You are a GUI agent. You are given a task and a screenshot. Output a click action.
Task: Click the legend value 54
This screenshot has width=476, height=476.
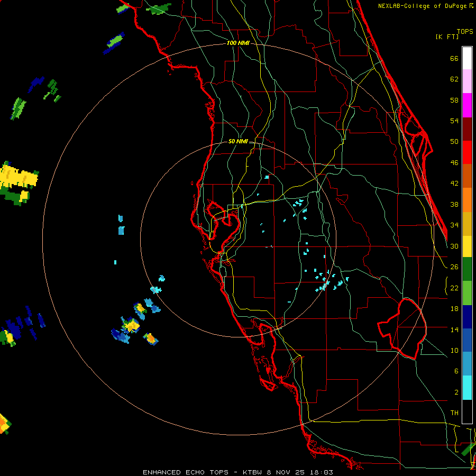454,121
